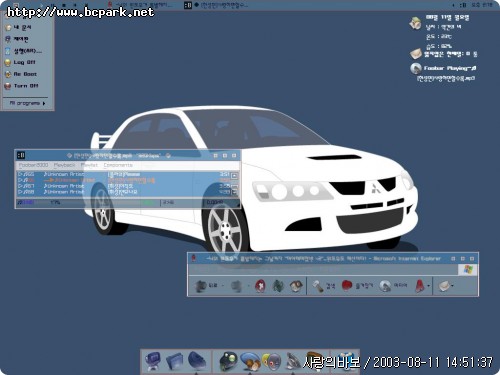The height and width of the screenshot is (375, 500).
Task: Open the Components menu in foobar2000
Action: pyautogui.click(x=118, y=165)
